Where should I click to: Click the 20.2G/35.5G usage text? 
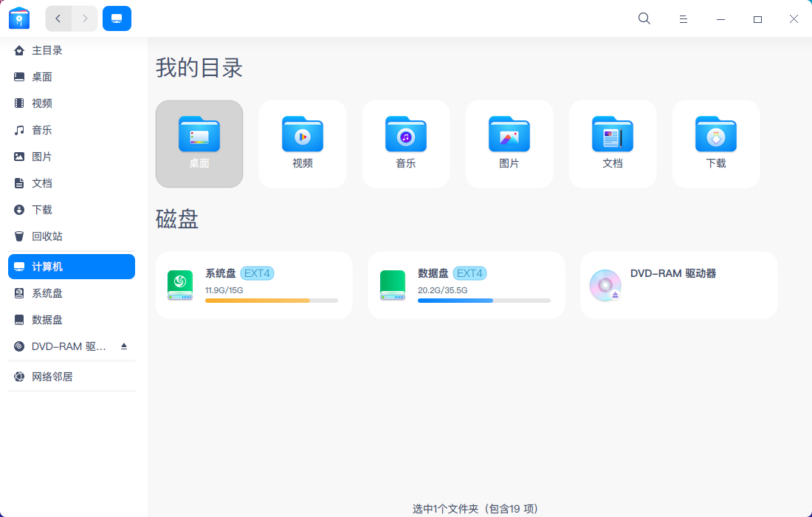[443, 290]
